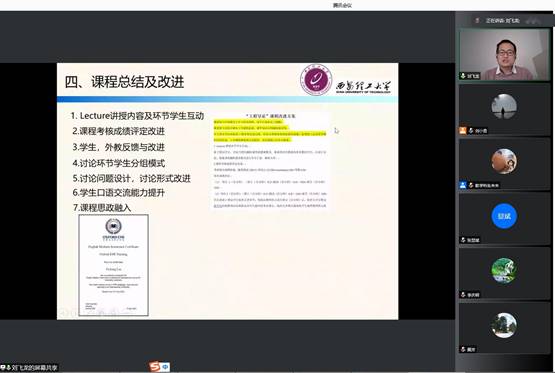The height and width of the screenshot is (373, 555).
Task: Click the screen sharing label at bottom-left
Action: click(29, 368)
